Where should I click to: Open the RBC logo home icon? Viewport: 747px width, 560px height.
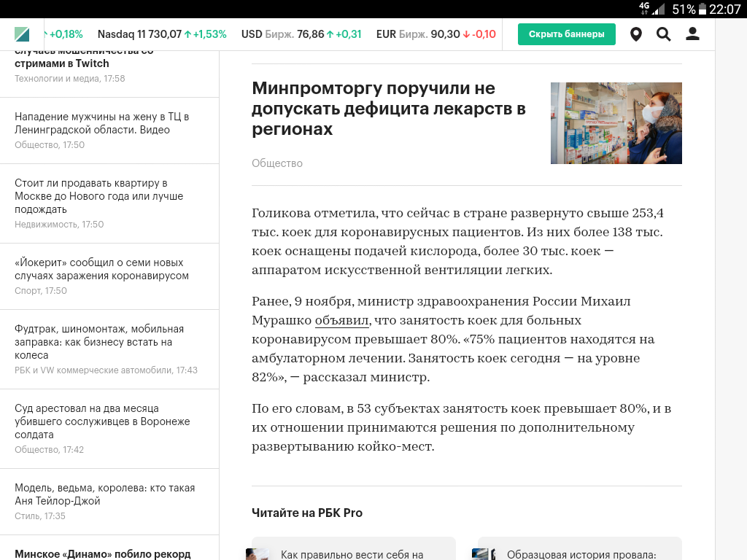(22, 34)
